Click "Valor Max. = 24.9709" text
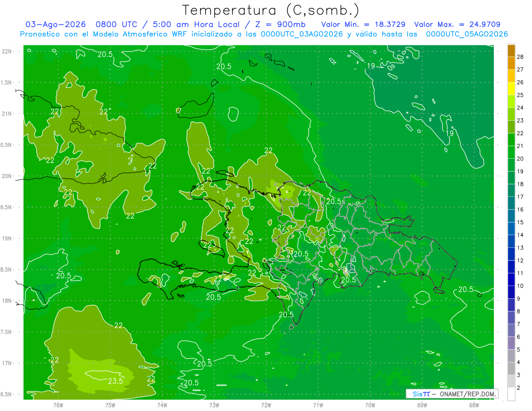 (458, 24)
